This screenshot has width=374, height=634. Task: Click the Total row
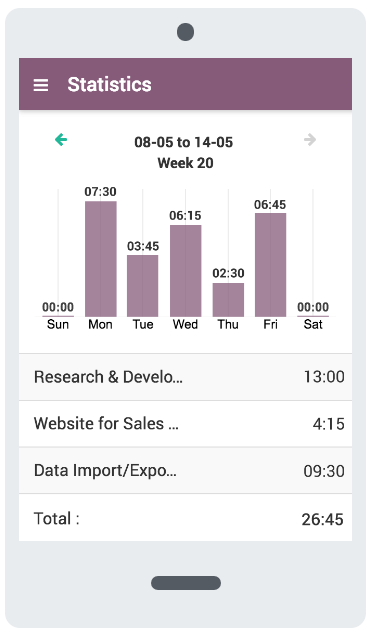click(x=186, y=518)
